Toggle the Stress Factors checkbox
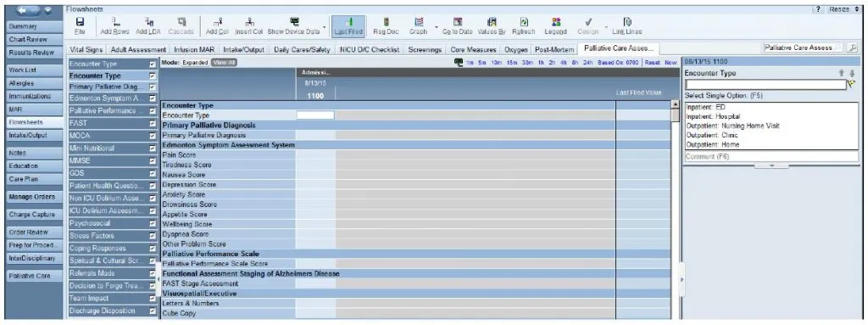Image resolution: width=868 pixels, height=325 pixels. 153,236
